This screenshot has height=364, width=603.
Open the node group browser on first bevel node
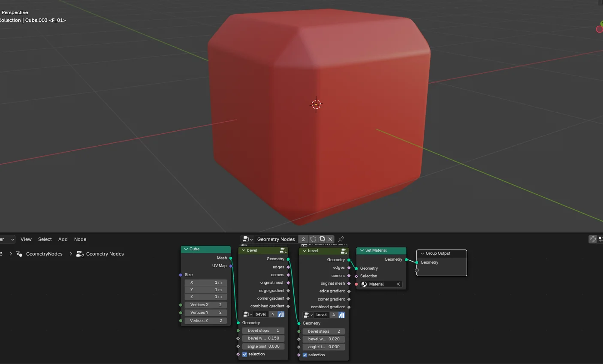(245, 314)
